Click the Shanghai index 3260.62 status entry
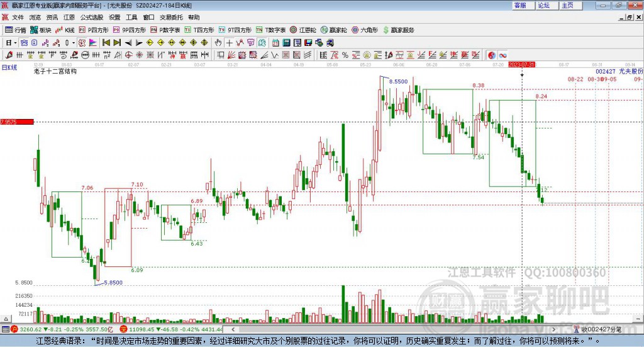 62,329
